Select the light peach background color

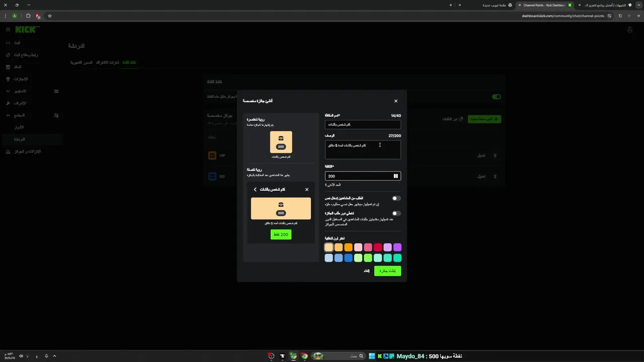(329, 247)
